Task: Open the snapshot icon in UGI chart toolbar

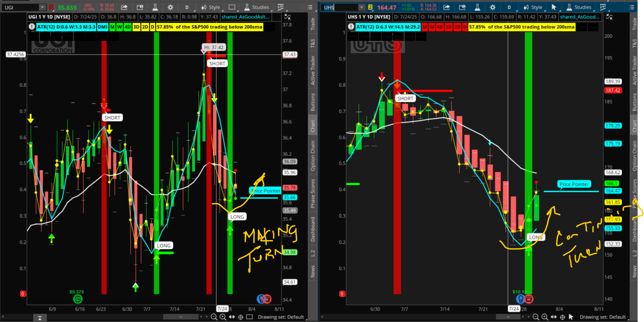Action: 140,7
